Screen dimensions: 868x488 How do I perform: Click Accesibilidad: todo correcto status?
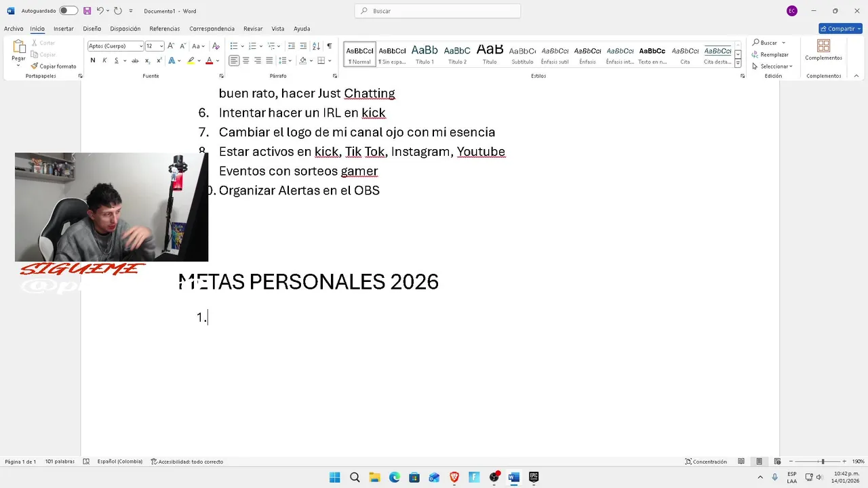tap(187, 462)
